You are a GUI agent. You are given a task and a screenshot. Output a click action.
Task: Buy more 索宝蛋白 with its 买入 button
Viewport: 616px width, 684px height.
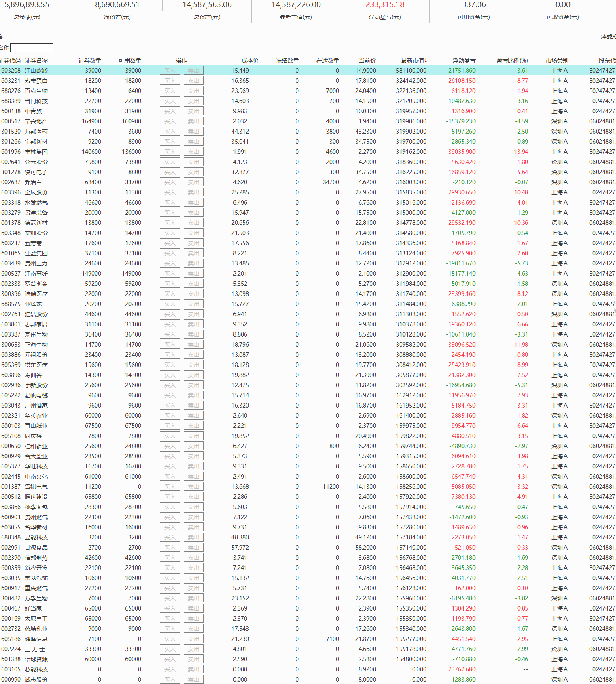pyautogui.click(x=170, y=81)
